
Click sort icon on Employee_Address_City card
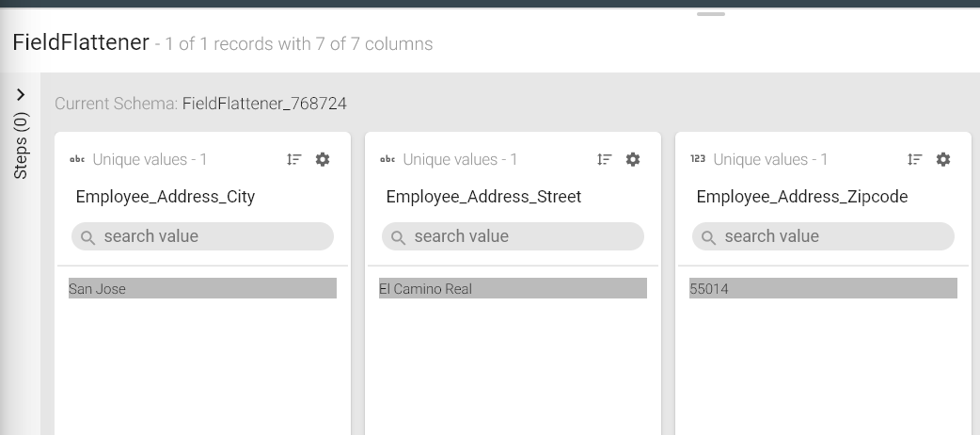pyautogui.click(x=294, y=160)
